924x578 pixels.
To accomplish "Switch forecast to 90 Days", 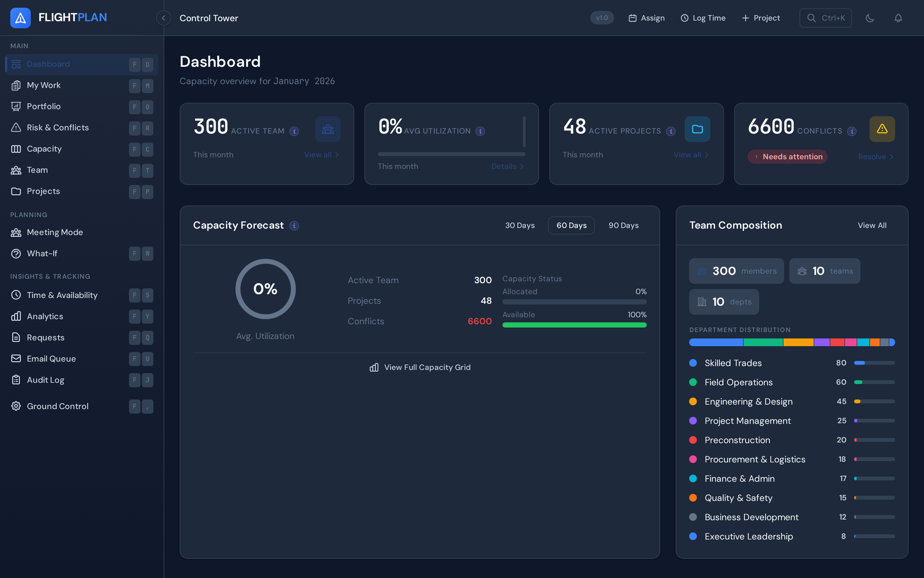I will pyautogui.click(x=623, y=225).
